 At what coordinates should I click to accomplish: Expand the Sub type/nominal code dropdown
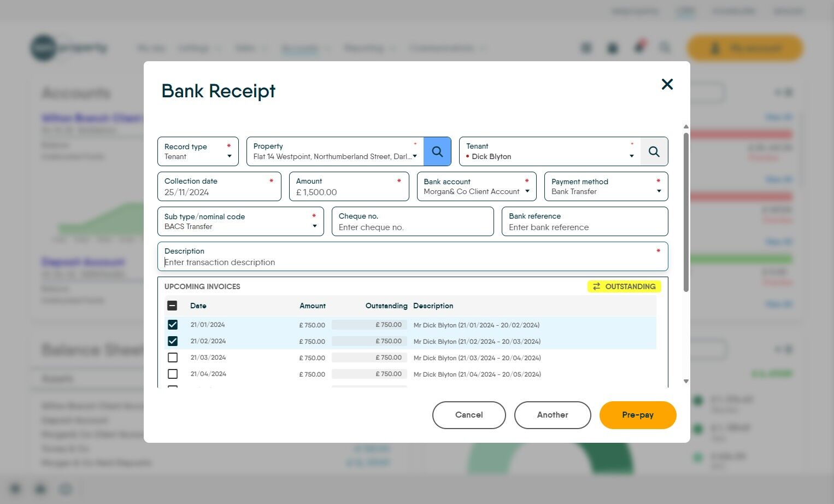240,221
